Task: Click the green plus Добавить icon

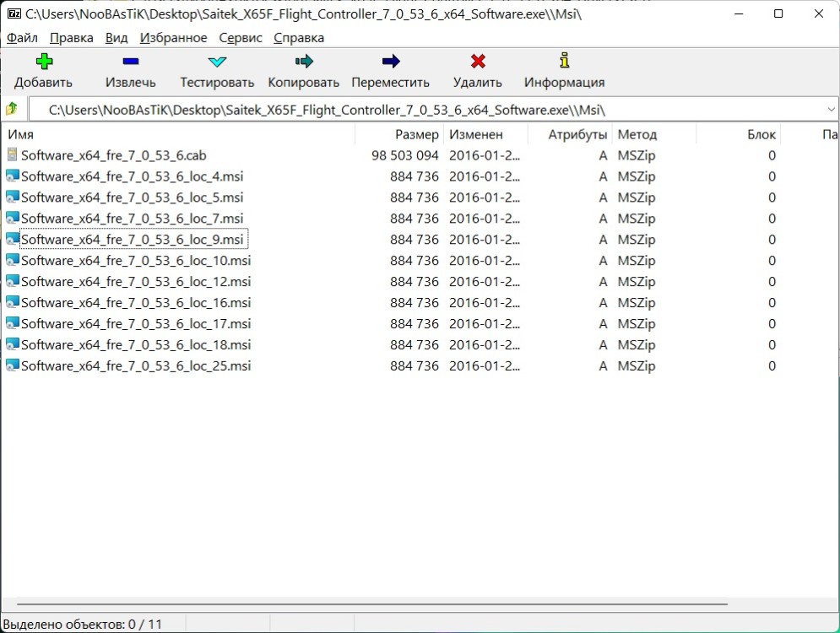Action: point(44,62)
